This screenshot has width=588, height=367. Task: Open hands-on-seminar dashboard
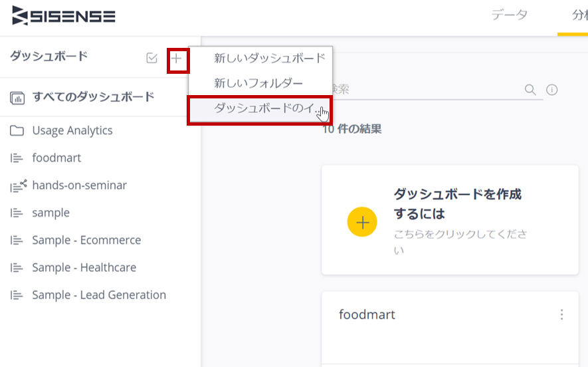tap(80, 185)
